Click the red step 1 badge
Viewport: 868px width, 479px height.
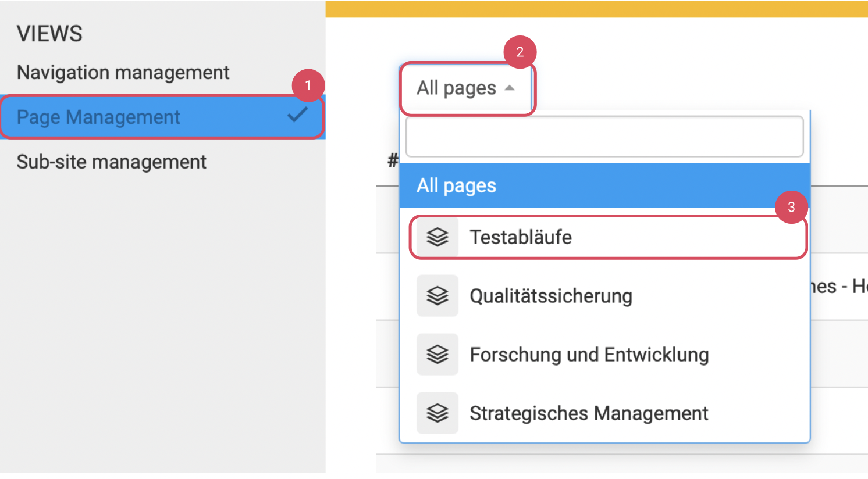click(308, 85)
